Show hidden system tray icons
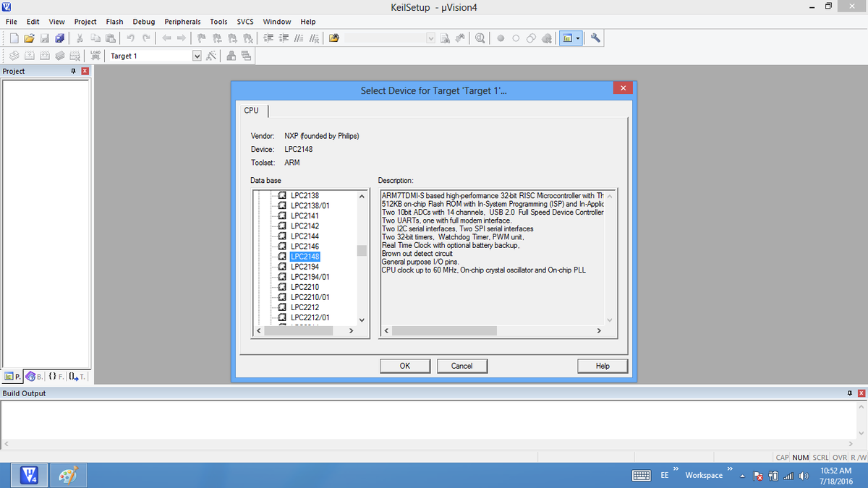 741,476
